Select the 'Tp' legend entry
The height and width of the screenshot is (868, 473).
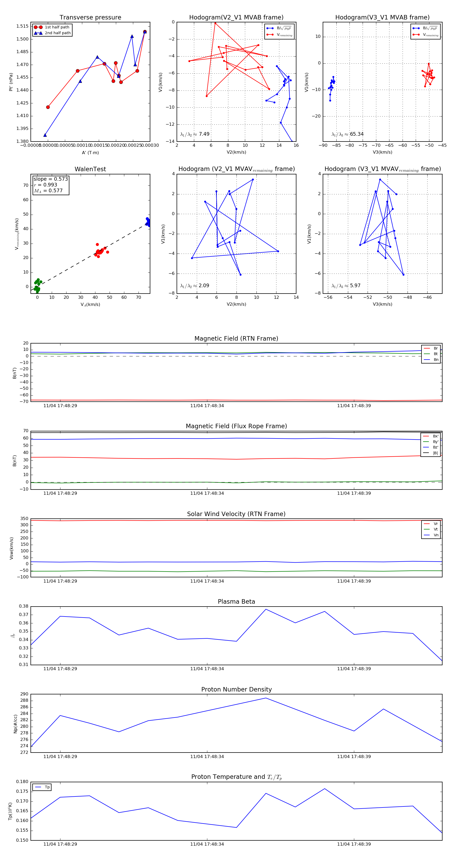[x=42, y=787]
